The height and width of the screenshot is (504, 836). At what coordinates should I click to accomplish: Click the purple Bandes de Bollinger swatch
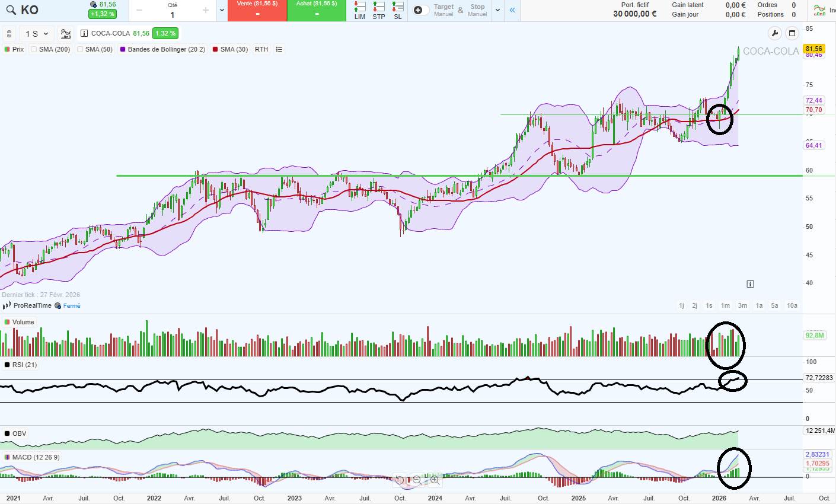coord(123,49)
